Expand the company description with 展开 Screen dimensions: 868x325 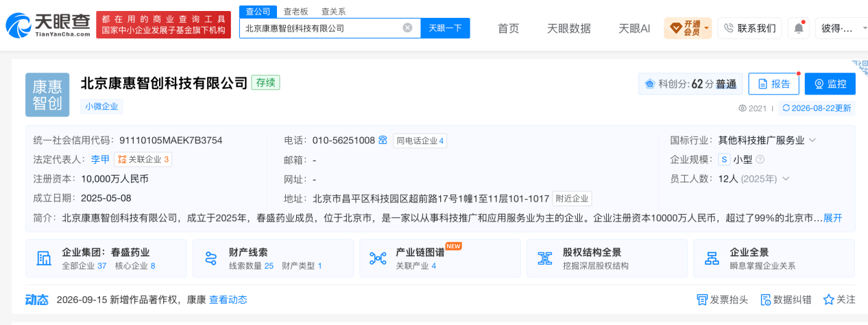832,218
